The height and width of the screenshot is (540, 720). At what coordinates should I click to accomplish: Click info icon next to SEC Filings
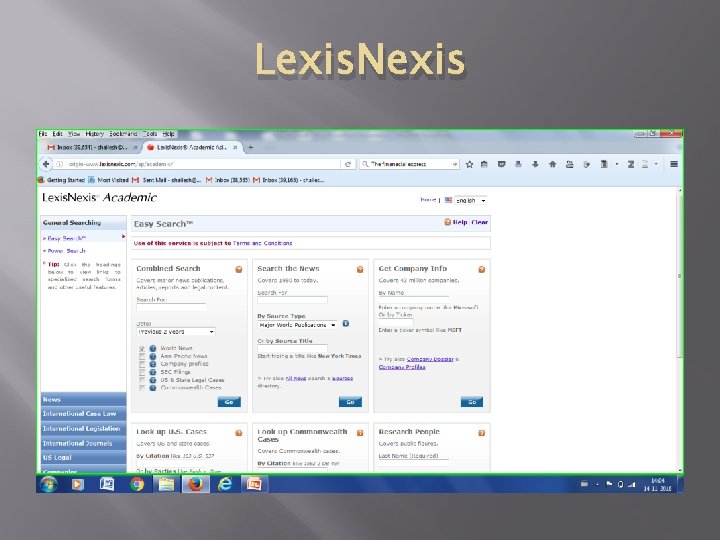pos(152,372)
